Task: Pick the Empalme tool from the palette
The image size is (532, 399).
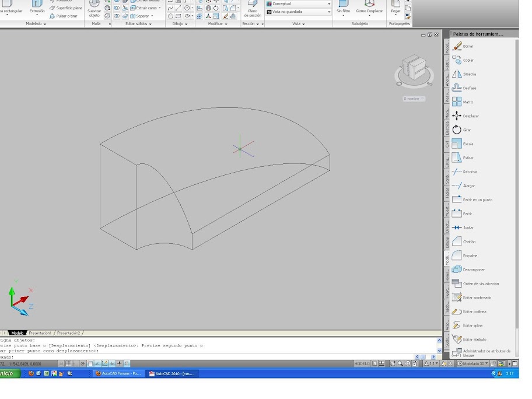Action: [471, 256]
